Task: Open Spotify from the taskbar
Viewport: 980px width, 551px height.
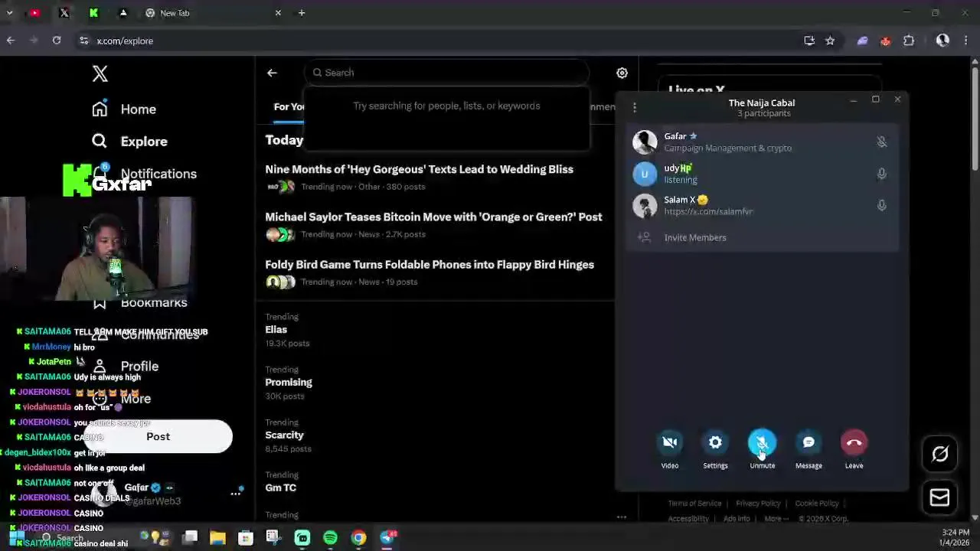Action: tap(330, 538)
